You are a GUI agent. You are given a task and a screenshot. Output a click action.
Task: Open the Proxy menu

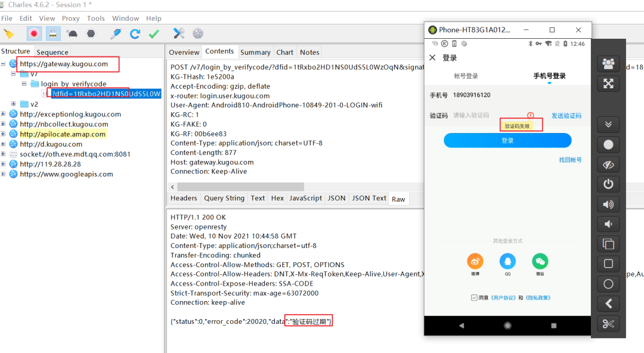point(70,18)
